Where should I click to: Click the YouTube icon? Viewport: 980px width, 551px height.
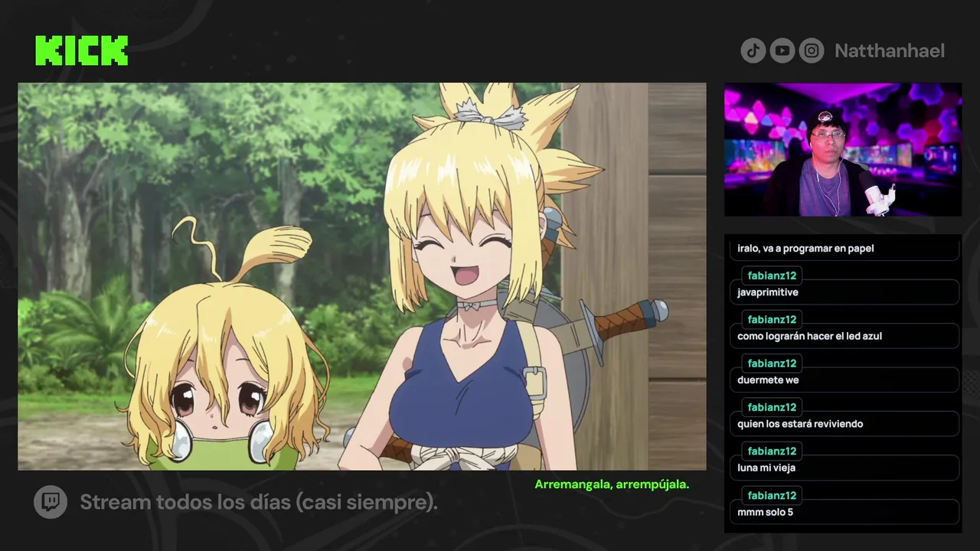(x=782, y=51)
